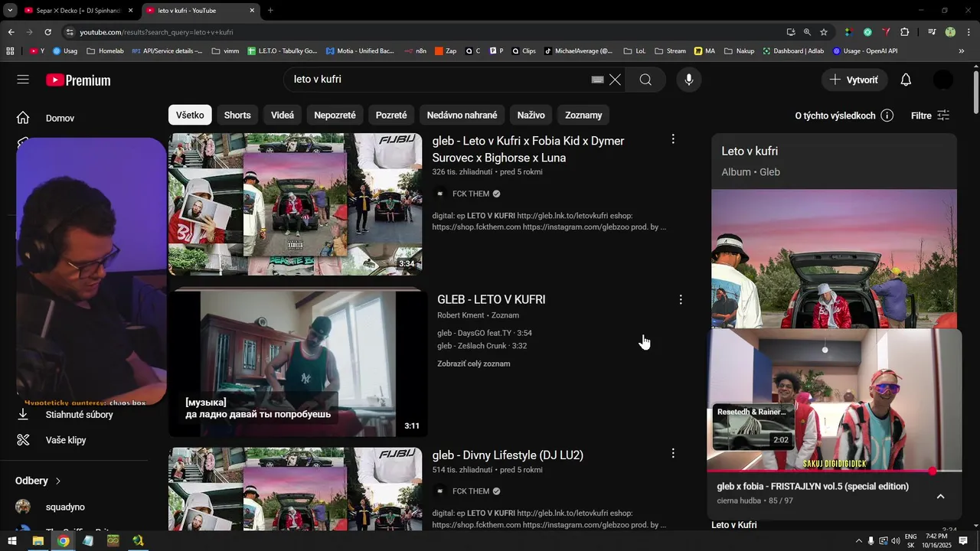
Task: Click Zobraziť celý zoznam link
Action: point(473,364)
